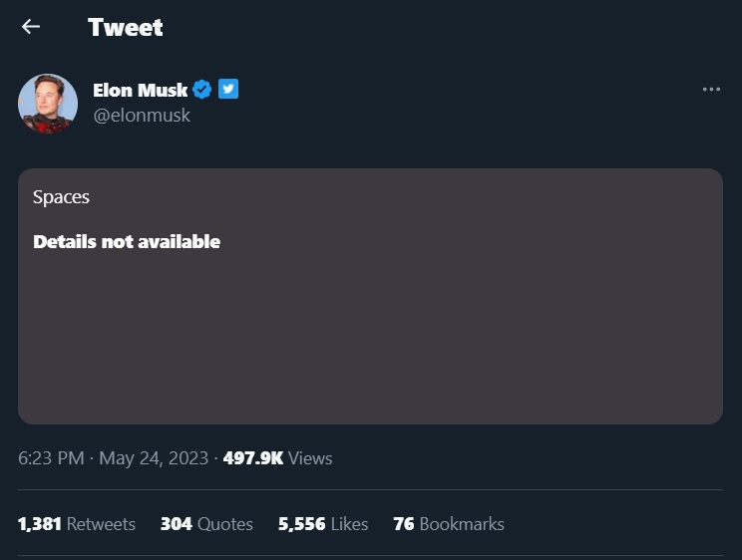742x560 pixels.
Task: Click the Likes label text
Action: [349, 523]
